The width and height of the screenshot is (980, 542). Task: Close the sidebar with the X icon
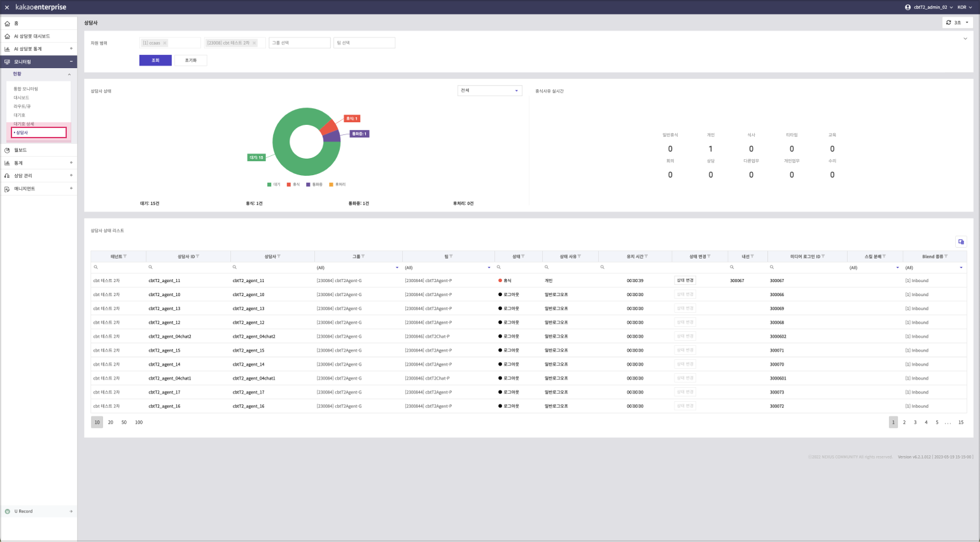coord(7,7)
